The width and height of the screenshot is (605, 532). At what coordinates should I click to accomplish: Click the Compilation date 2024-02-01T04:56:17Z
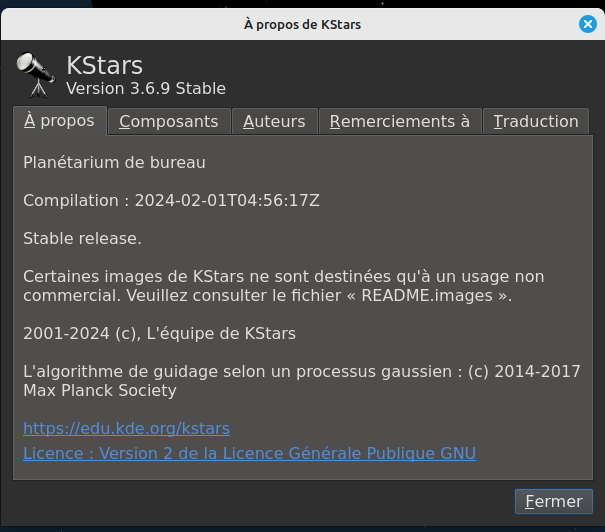pos(227,201)
